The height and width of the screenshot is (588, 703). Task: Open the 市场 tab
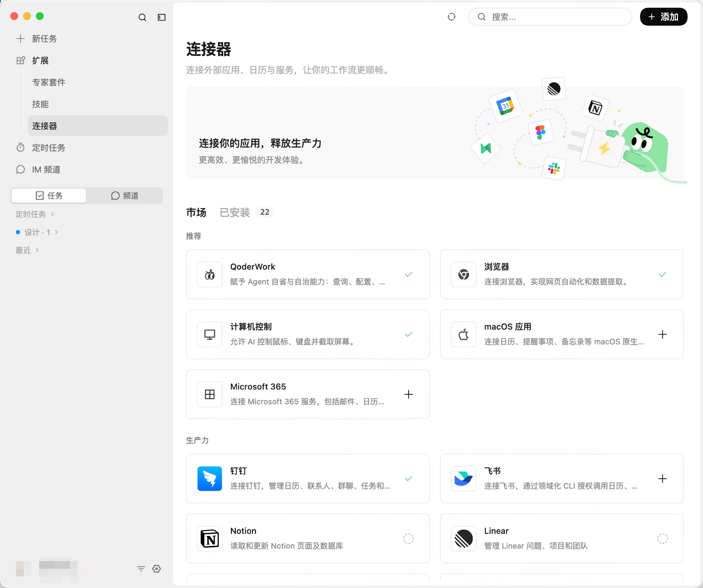tap(196, 212)
